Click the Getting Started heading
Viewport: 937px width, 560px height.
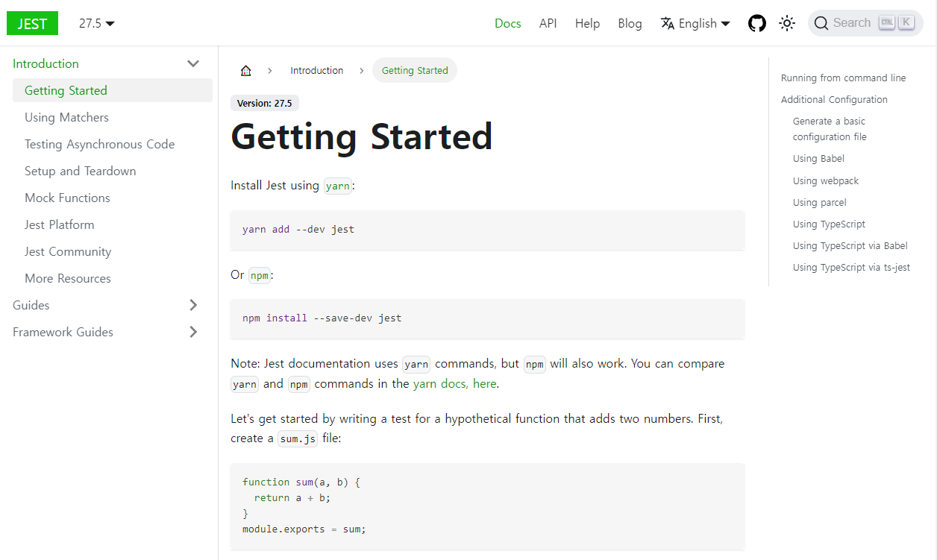362,137
